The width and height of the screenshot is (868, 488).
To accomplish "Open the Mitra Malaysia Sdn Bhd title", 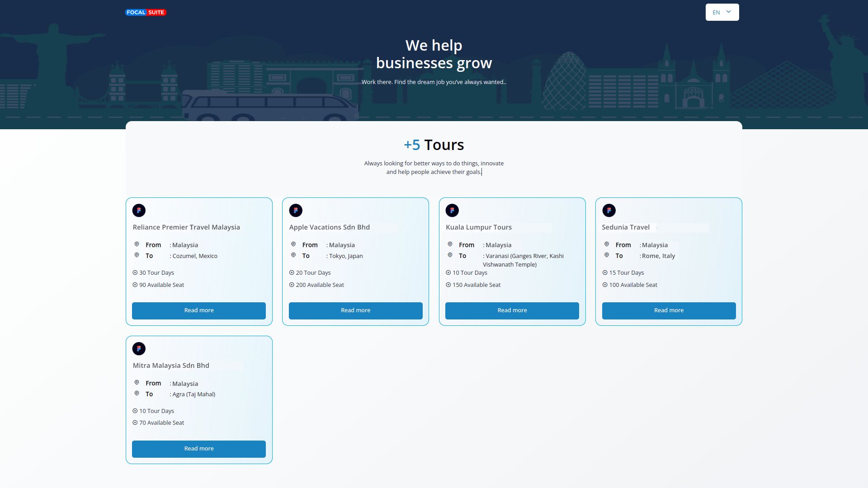I will pyautogui.click(x=171, y=366).
